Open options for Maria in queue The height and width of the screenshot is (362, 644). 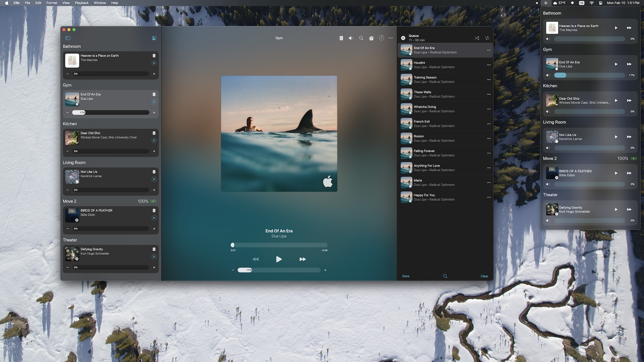coord(489,183)
